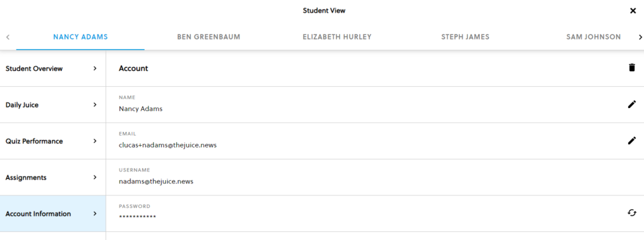Open Sam Johnson's student tab
Viewport: 644px width, 240px height.
pos(593,37)
